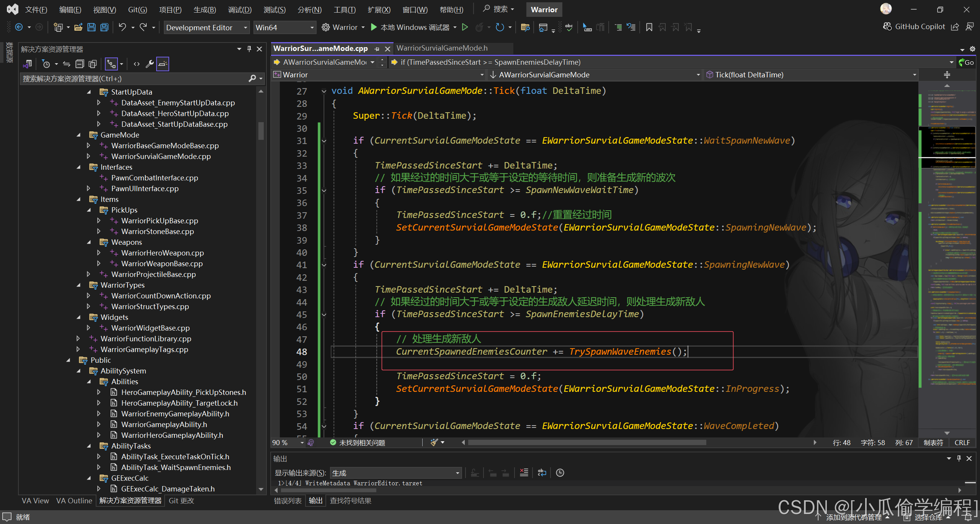The height and width of the screenshot is (524, 980).
Task: Toggle the Solution Explorer pin icon
Action: (249, 49)
